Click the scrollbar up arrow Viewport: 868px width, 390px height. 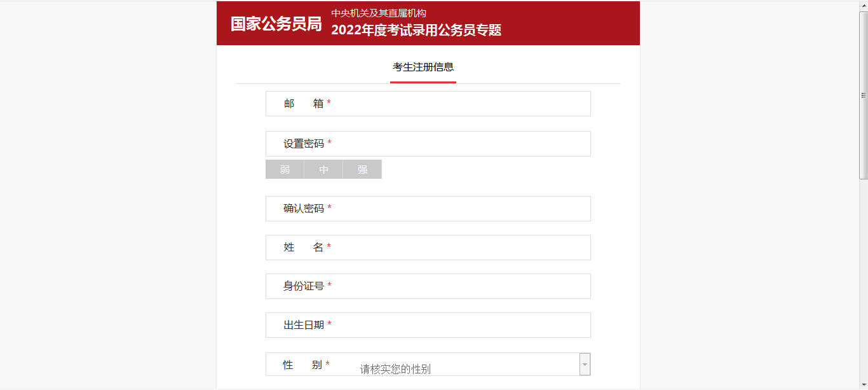[x=864, y=4]
